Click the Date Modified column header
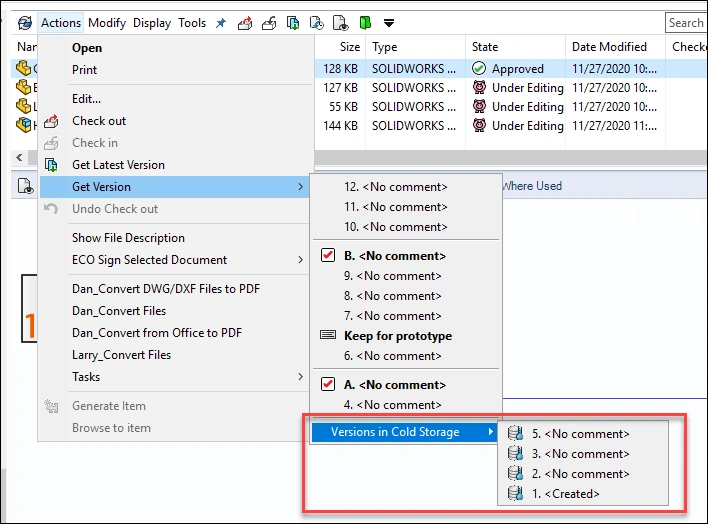The width and height of the screenshot is (708, 524). pyautogui.click(x=609, y=47)
